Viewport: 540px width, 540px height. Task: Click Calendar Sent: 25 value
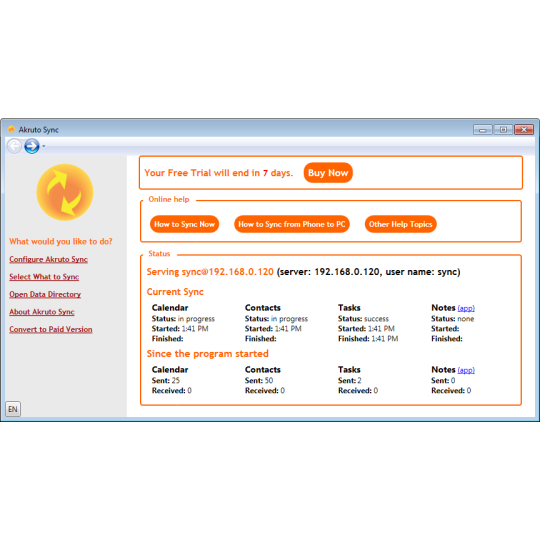[166, 381]
